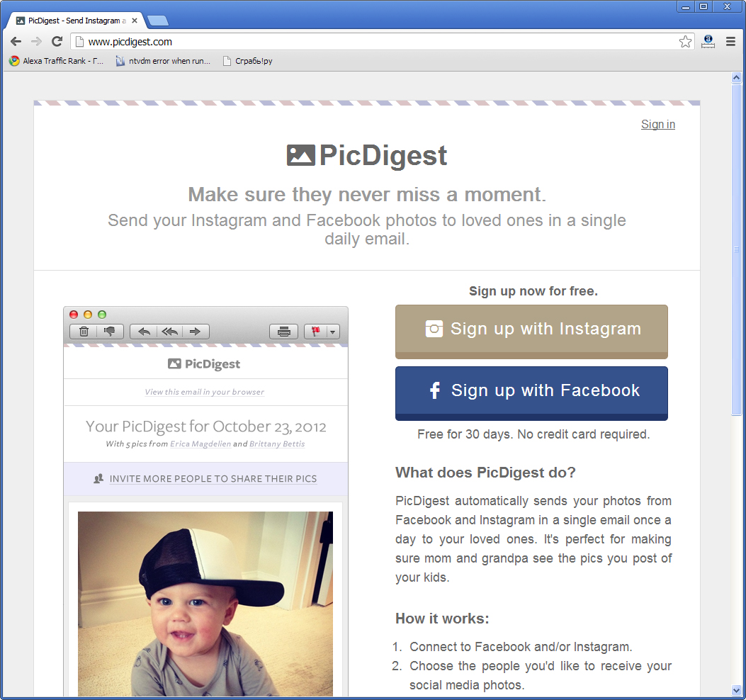This screenshot has height=700, width=746.
Task: Click 'Free for 30 days. No credit card required.'
Action: point(533,434)
